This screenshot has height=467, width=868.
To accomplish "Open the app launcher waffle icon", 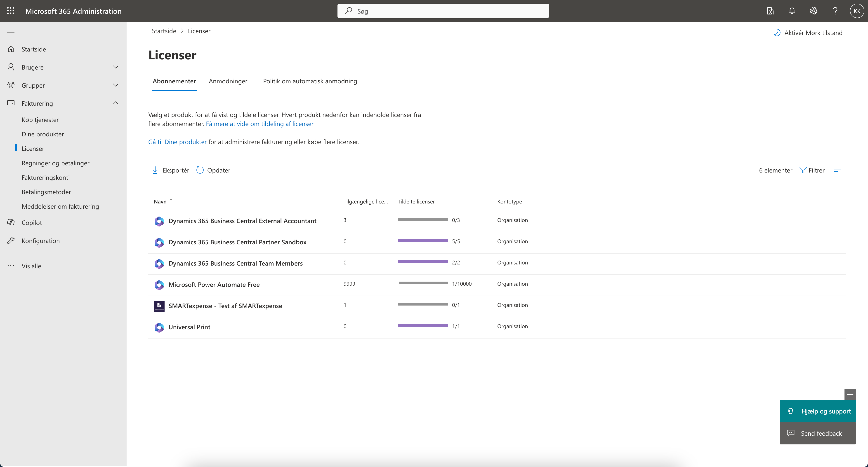I will pyautogui.click(x=10, y=11).
